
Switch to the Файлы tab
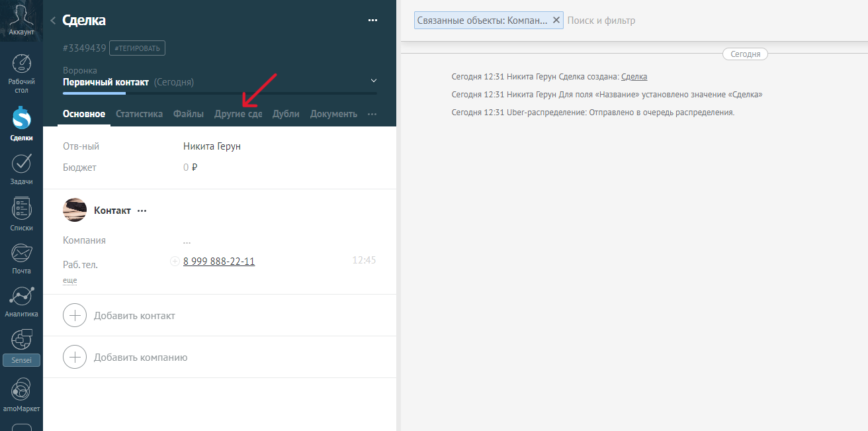pyautogui.click(x=189, y=114)
